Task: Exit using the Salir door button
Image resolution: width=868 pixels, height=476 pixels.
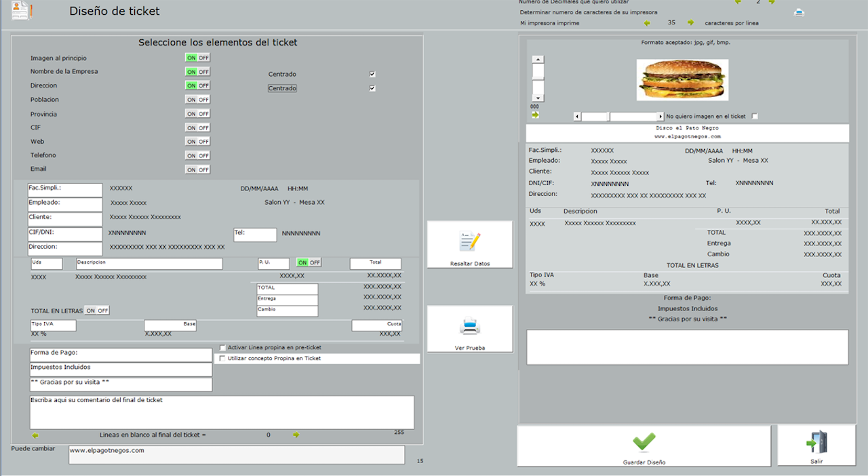Action: click(x=816, y=445)
